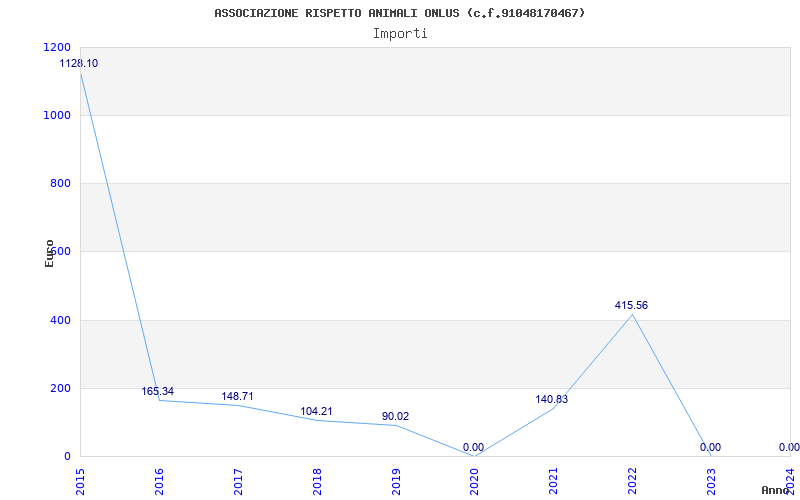Screen dimensions: 800x500
Task: Click the 'Euro' y-axis title
Action: [49, 253]
